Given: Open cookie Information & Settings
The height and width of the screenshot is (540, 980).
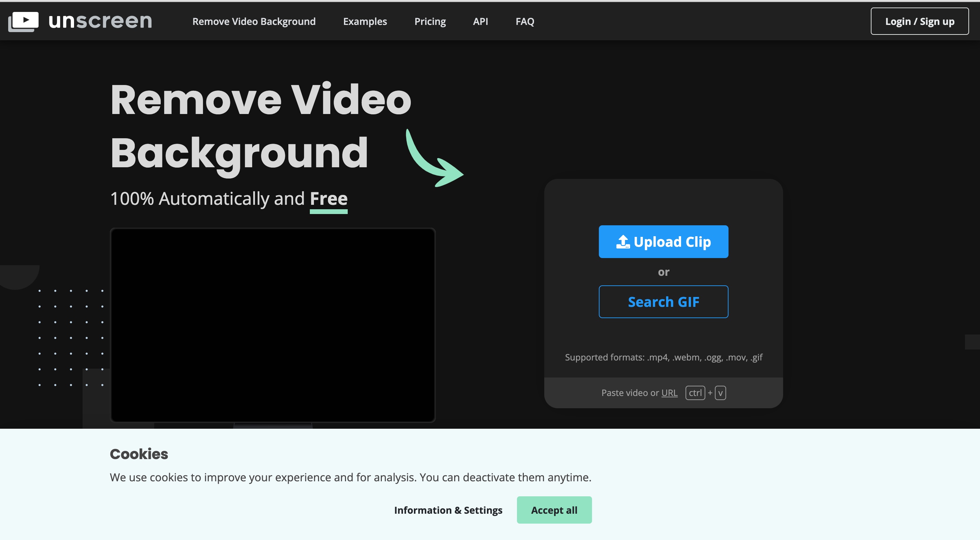Looking at the screenshot, I should point(448,510).
